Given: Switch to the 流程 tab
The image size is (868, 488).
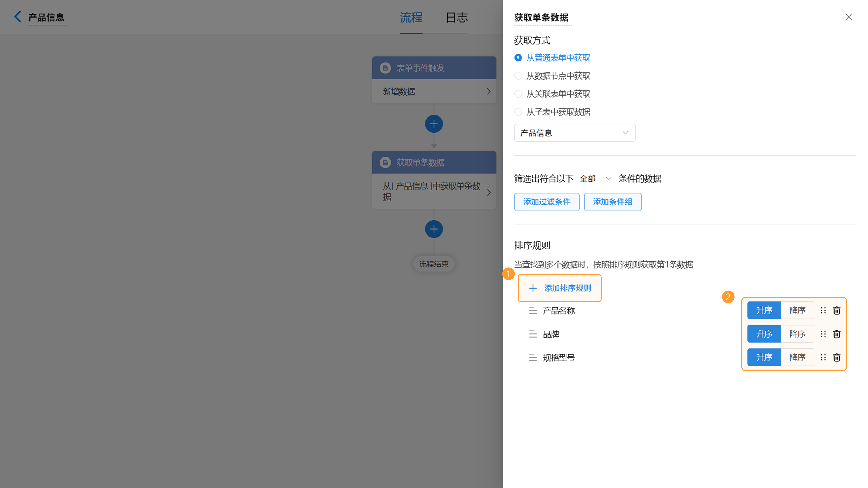Looking at the screenshot, I should [411, 18].
